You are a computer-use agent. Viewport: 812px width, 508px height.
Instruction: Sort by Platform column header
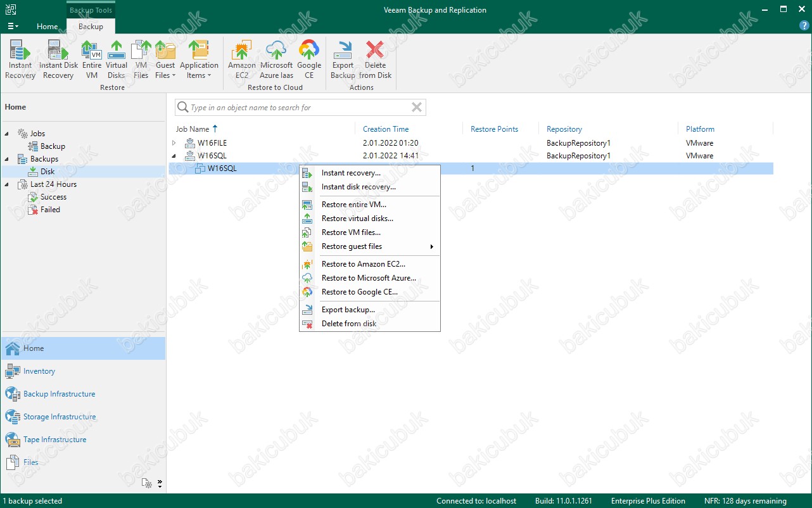pos(700,129)
